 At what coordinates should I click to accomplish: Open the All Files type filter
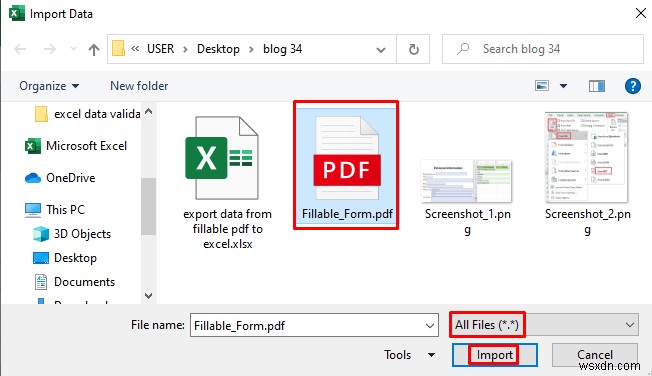pyautogui.click(x=544, y=325)
